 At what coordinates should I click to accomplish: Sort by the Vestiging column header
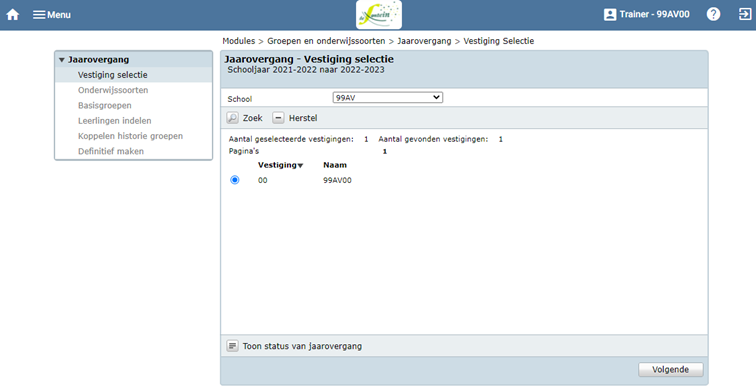coord(281,165)
